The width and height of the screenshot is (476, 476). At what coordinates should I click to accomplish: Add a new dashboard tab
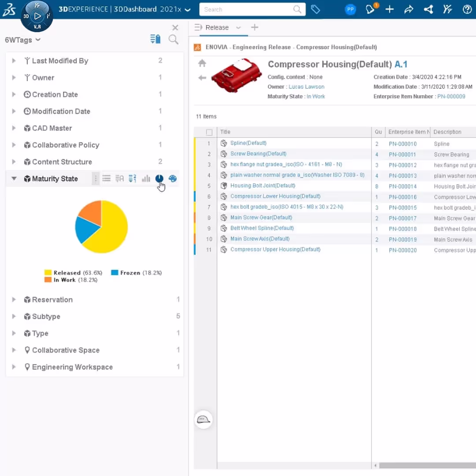click(x=254, y=27)
